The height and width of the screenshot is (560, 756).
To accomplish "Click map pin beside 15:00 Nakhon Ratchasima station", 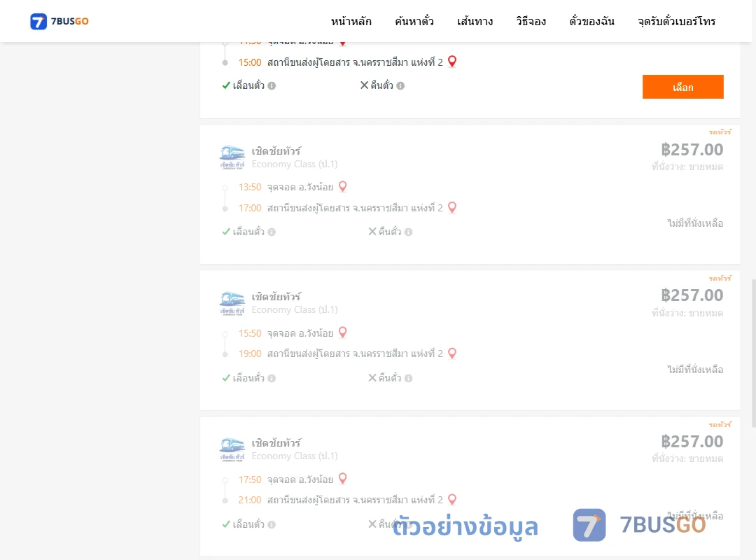I will tap(451, 62).
